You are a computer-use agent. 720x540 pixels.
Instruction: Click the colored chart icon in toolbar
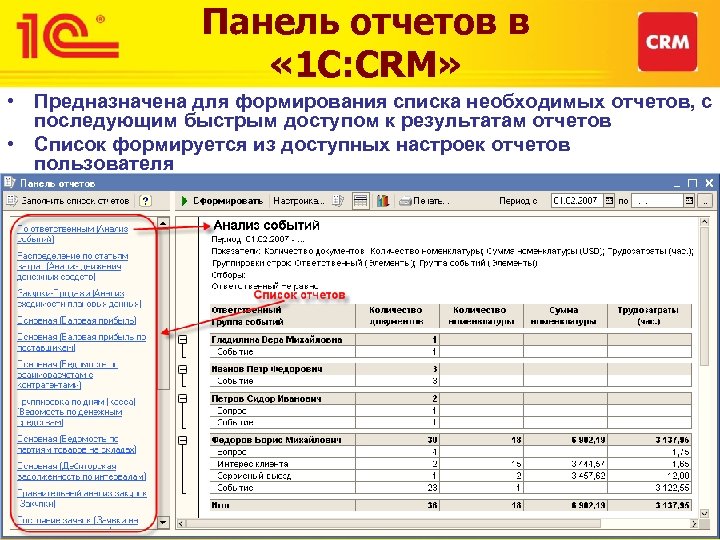coord(382,201)
